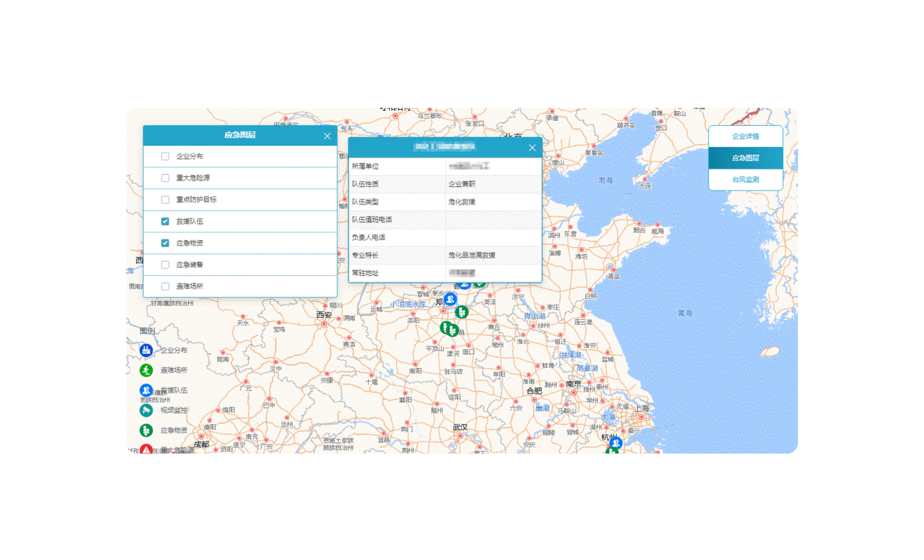This screenshot has width=924, height=560.
Task: Click the 队伍类型 label cell
Action: pyautogui.click(x=397, y=202)
